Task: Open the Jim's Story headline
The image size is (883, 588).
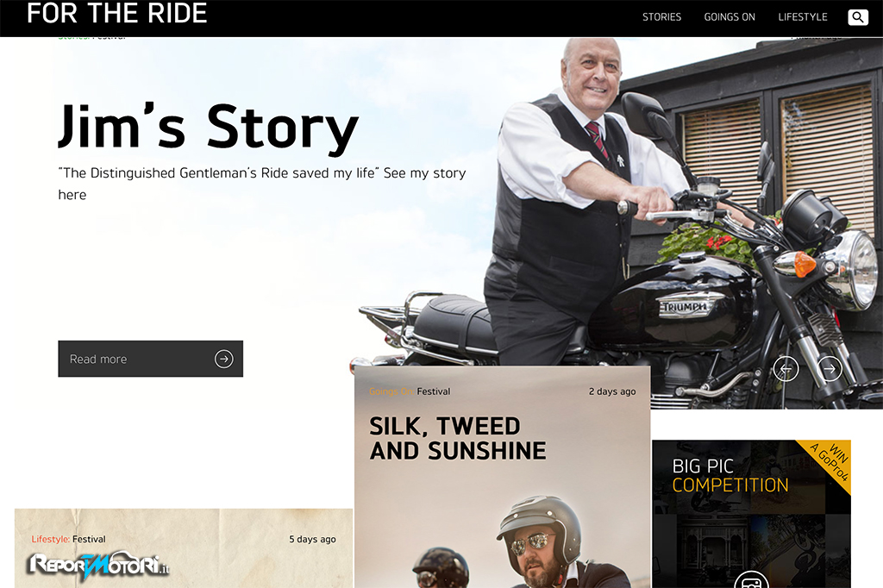Action: (209, 128)
